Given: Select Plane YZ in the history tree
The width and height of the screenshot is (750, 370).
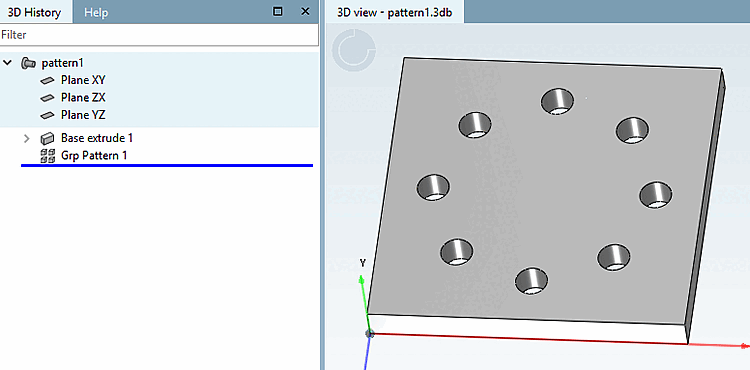Looking at the screenshot, I should pyautogui.click(x=83, y=115).
